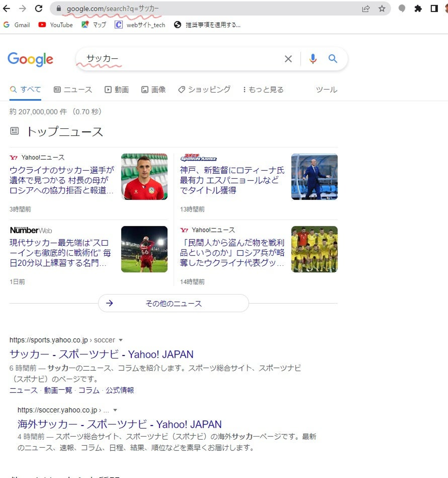Switch to the ショッピング tab

[x=204, y=90]
